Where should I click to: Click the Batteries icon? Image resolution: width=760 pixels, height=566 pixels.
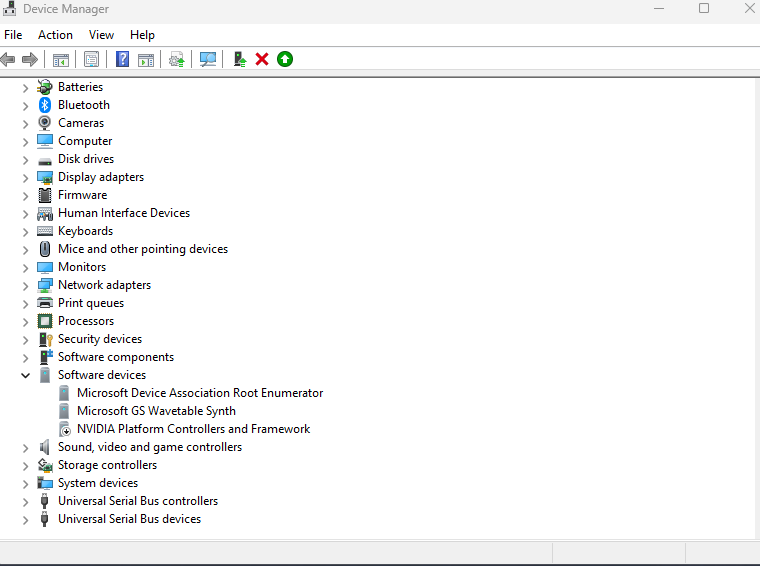click(45, 87)
